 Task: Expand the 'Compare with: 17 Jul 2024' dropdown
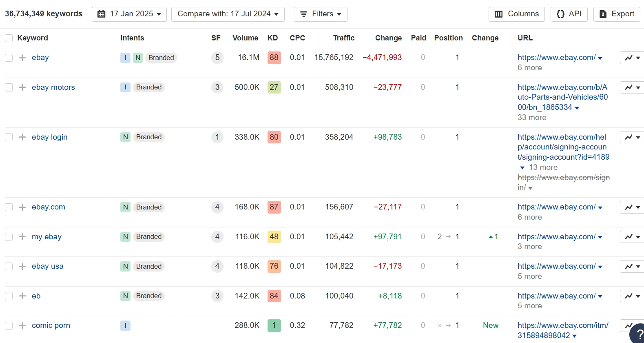228,14
